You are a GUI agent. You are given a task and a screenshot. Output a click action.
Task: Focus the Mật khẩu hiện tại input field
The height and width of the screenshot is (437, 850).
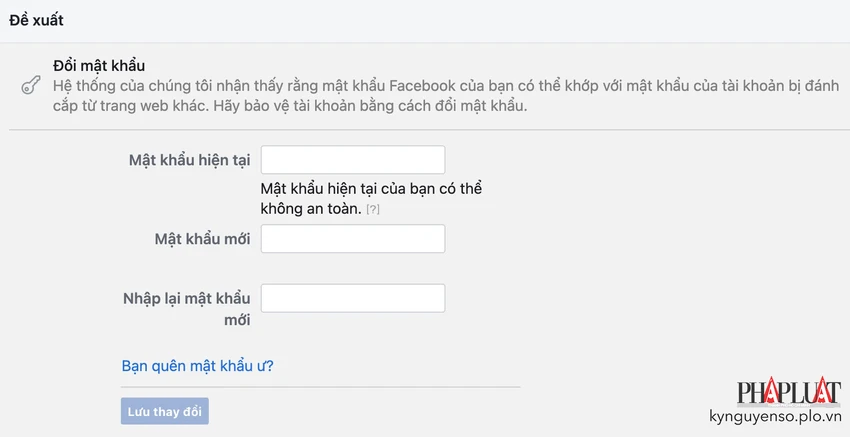click(353, 160)
